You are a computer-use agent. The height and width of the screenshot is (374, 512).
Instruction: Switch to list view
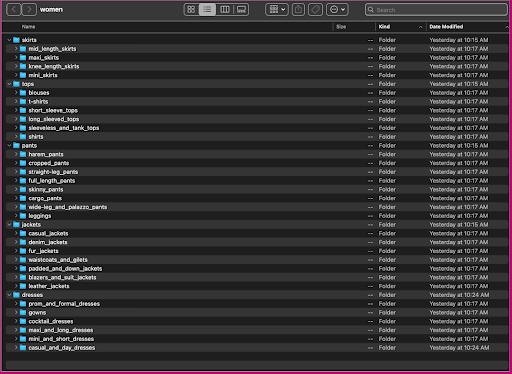tap(207, 9)
